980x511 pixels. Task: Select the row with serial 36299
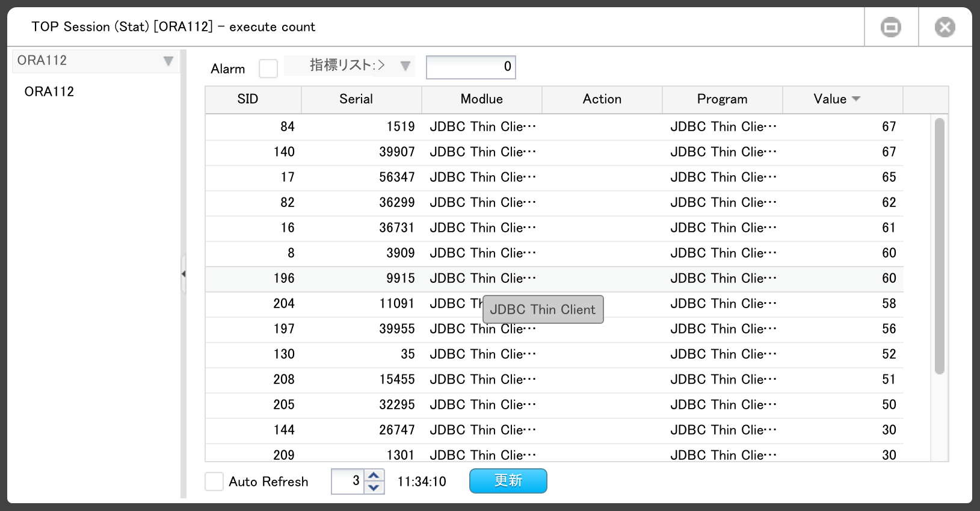pyautogui.click(x=554, y=203)
